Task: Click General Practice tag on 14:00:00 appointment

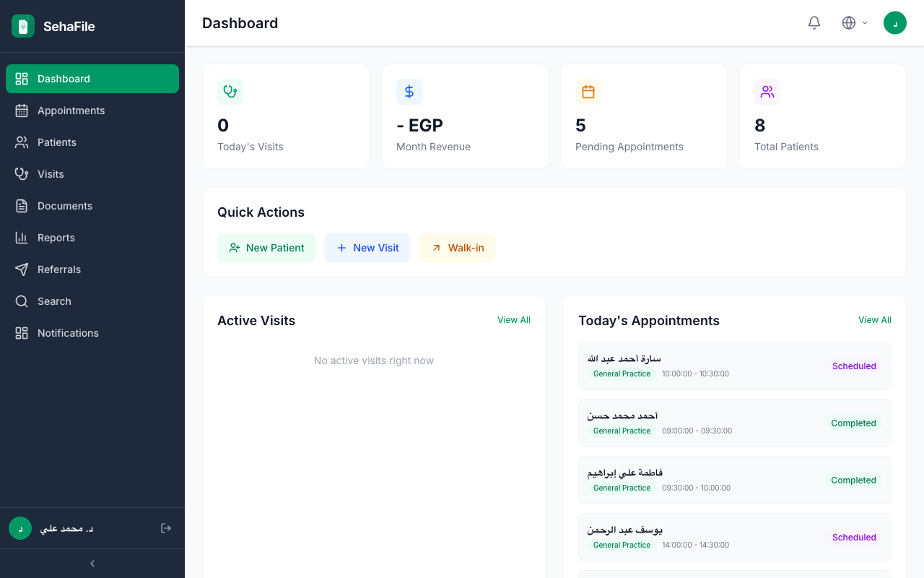Action: pyautogui.click(x=622, y=545)
